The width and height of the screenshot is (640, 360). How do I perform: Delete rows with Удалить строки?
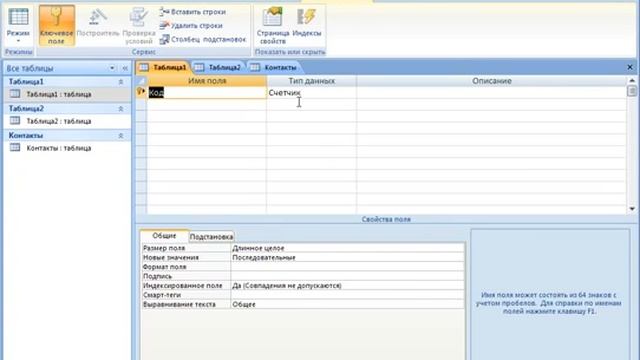pyautogui.click(x=191, y=25)
